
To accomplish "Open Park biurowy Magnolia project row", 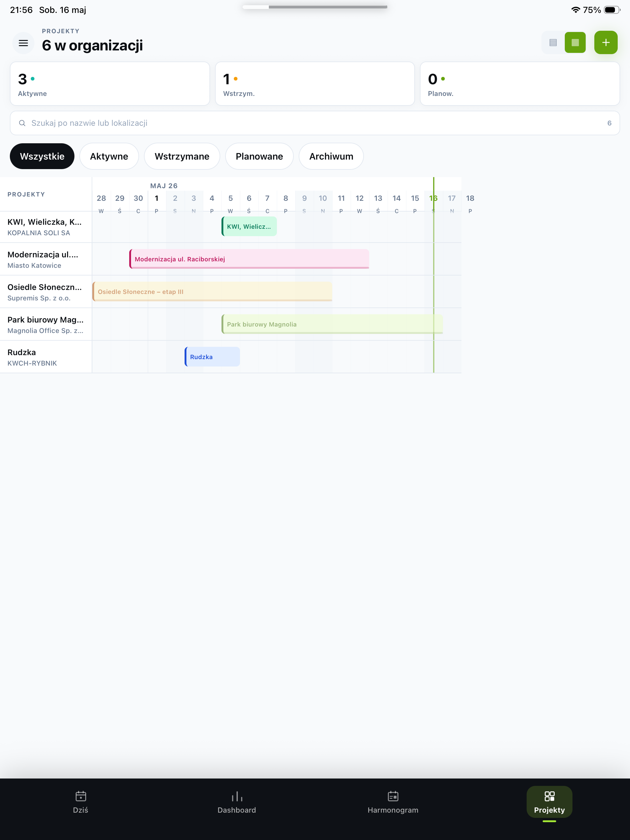I will coord(46,325).
